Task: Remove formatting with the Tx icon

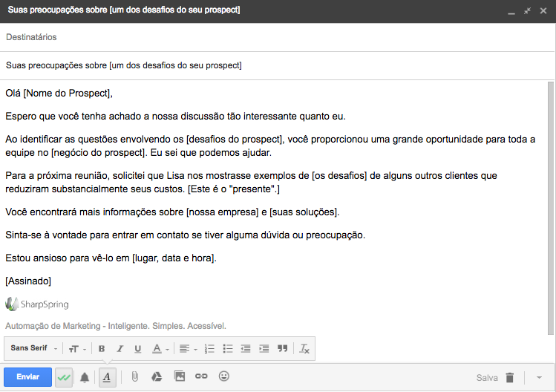Action: 304,349
